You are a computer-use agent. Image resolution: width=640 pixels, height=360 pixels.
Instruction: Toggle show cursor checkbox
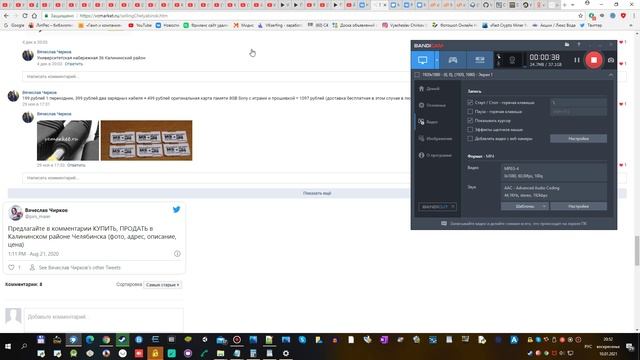click(470, 120)
